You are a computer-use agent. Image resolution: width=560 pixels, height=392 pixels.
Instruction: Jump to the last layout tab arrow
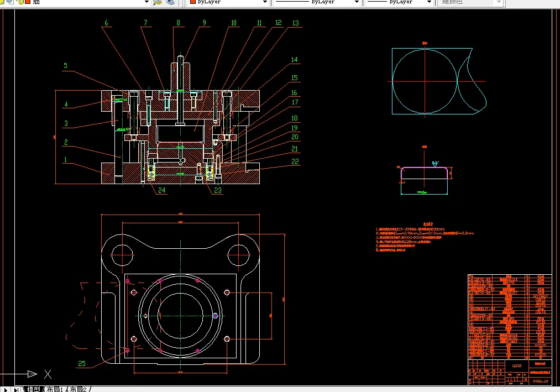click(16, 389)
